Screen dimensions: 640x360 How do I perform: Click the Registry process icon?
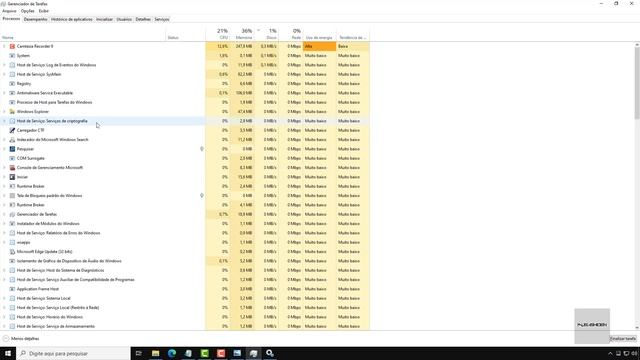coord(12,84)
